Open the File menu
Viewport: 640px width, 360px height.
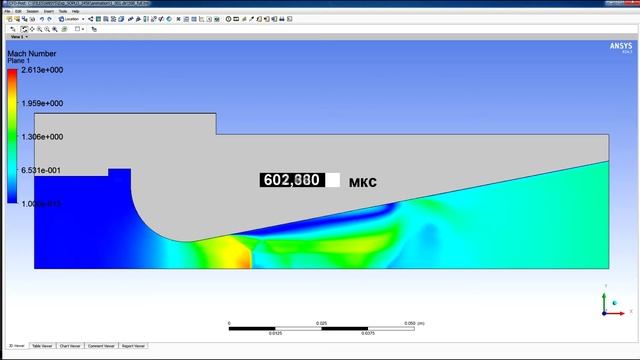pyautogui.click(x=7, y=11)
